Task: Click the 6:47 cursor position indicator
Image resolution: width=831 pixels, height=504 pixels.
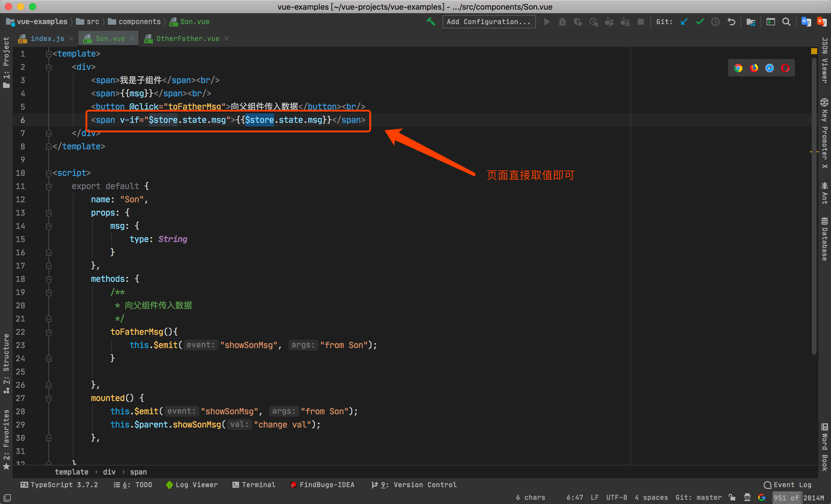Action: tap(575, 497)
